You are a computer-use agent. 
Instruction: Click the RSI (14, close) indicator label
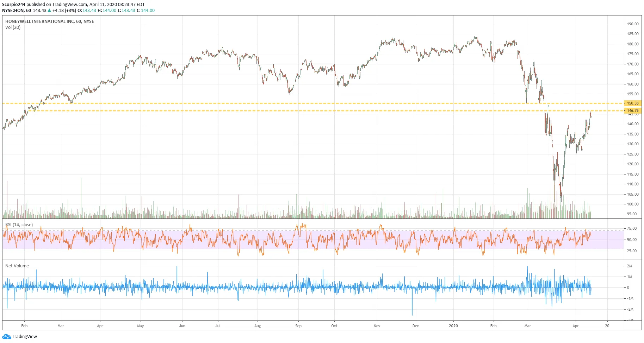(19, 225)
